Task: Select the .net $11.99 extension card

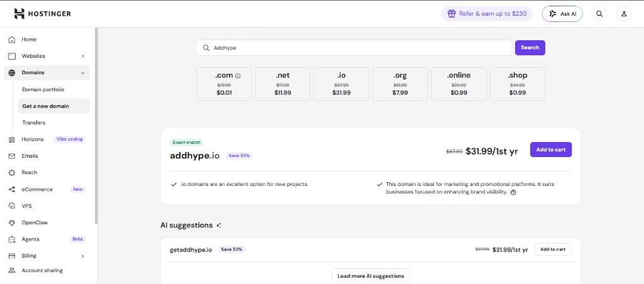Action: point(282,84)
